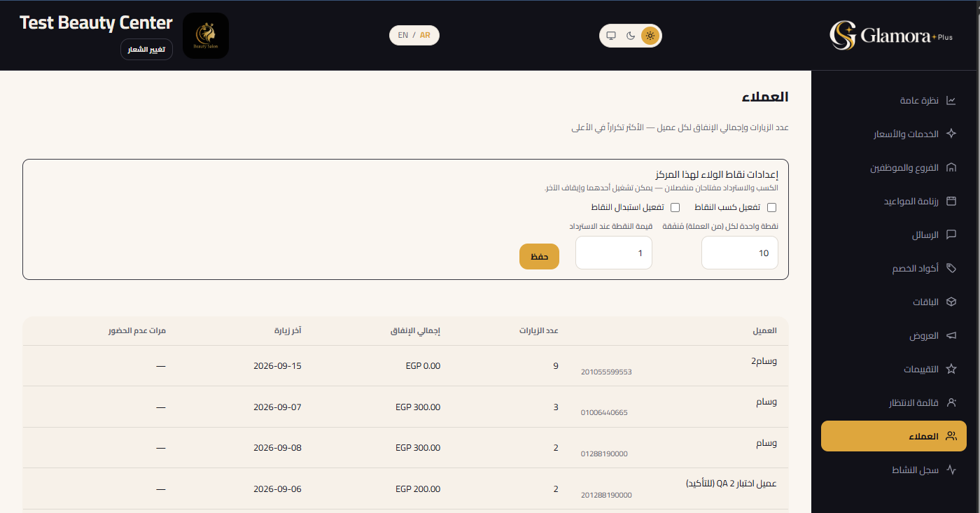Switch to dark theme moon icon
This screenshot has height=513, width=980.
pos(631,36)
